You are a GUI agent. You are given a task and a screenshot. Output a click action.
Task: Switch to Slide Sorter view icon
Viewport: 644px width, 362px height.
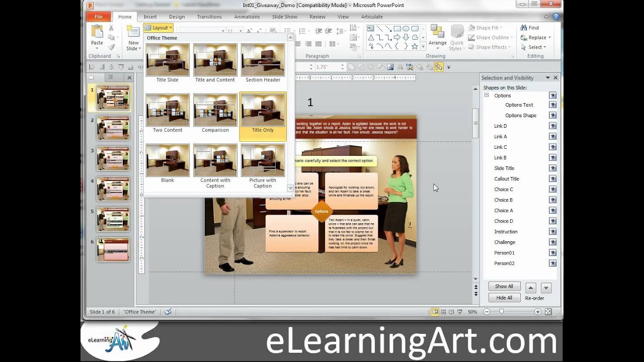[x=443, y=312]
